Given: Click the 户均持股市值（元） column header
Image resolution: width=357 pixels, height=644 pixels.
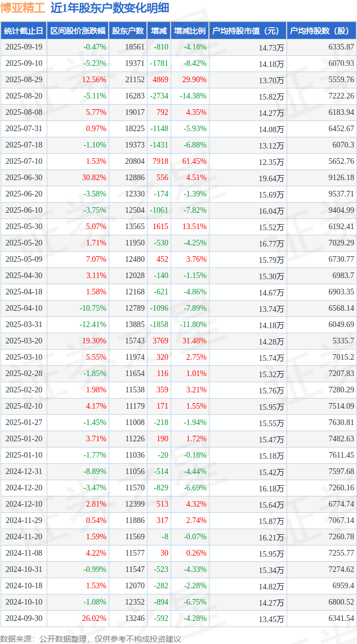Looking at the screenshot, I should tap(247, 31).
